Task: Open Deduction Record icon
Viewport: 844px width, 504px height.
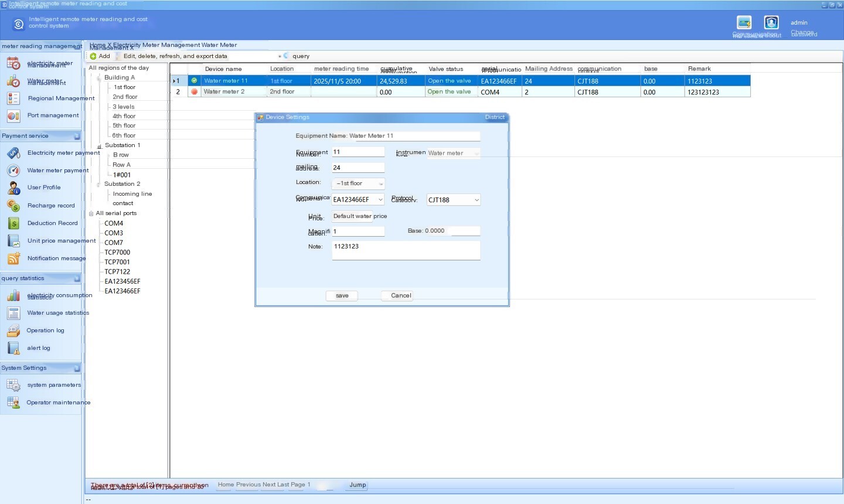Action: tap(13, 223)
